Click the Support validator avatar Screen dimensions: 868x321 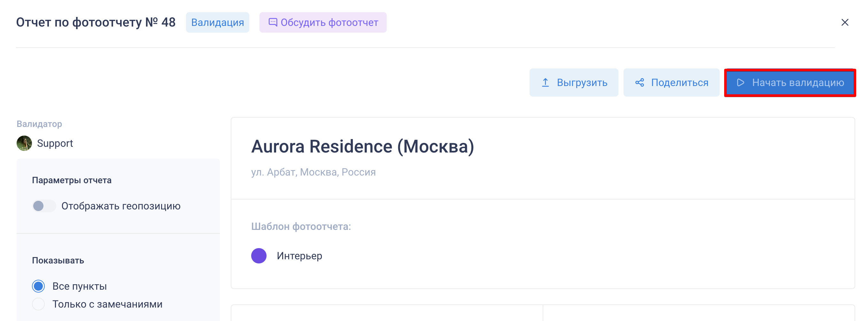tap(24, 143)
